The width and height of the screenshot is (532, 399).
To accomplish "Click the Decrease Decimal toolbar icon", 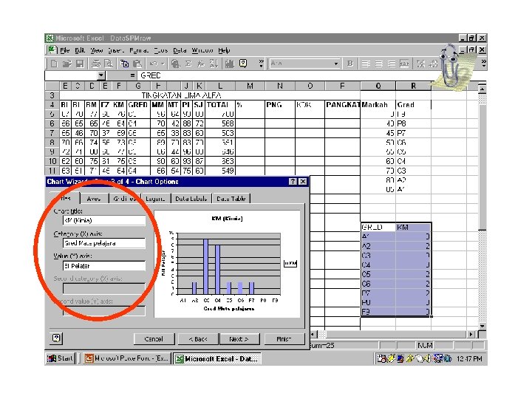I will 433,64.
